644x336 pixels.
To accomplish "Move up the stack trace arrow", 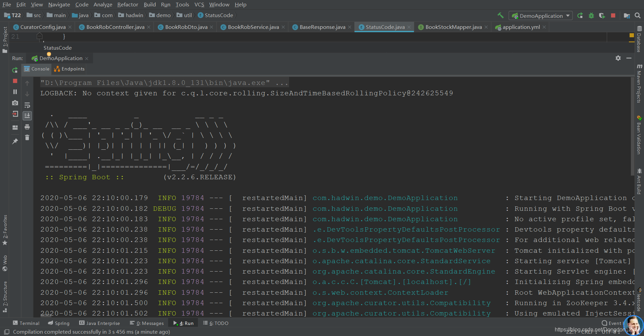I will click(x=27, y=83).
